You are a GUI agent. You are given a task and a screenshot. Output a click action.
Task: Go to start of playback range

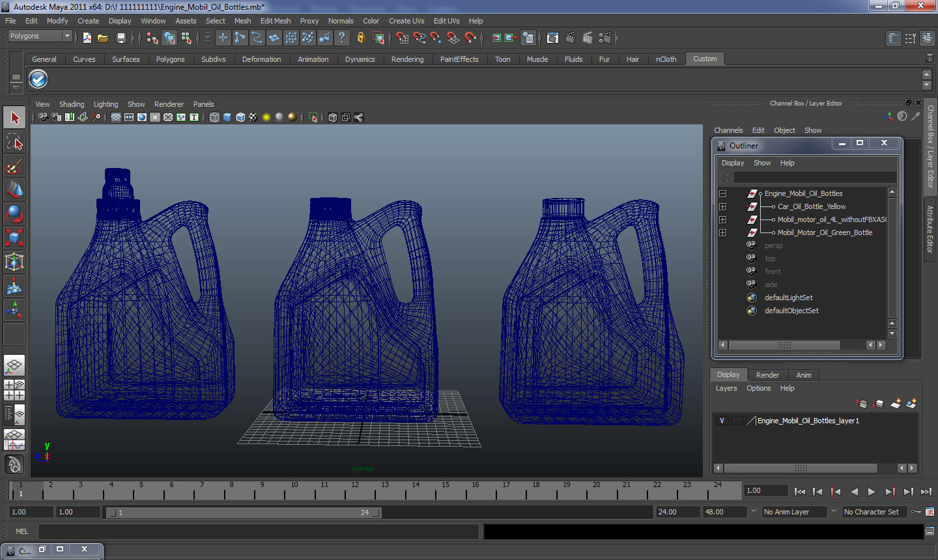pos(800,492)
